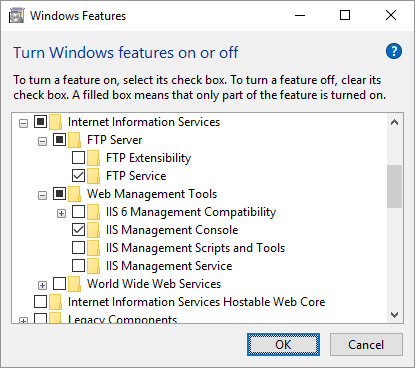Confirm changes with the OK button
The image size is (415, 368).
283,345
